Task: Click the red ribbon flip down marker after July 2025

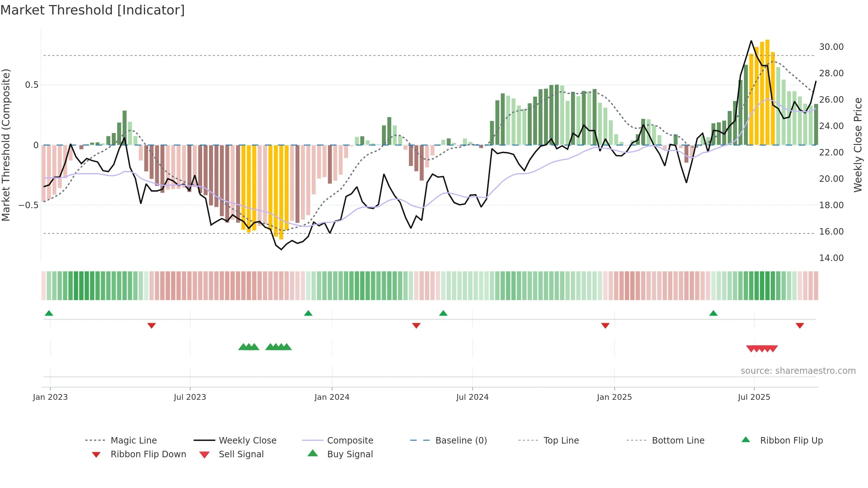Action: [x=800, y=326]
